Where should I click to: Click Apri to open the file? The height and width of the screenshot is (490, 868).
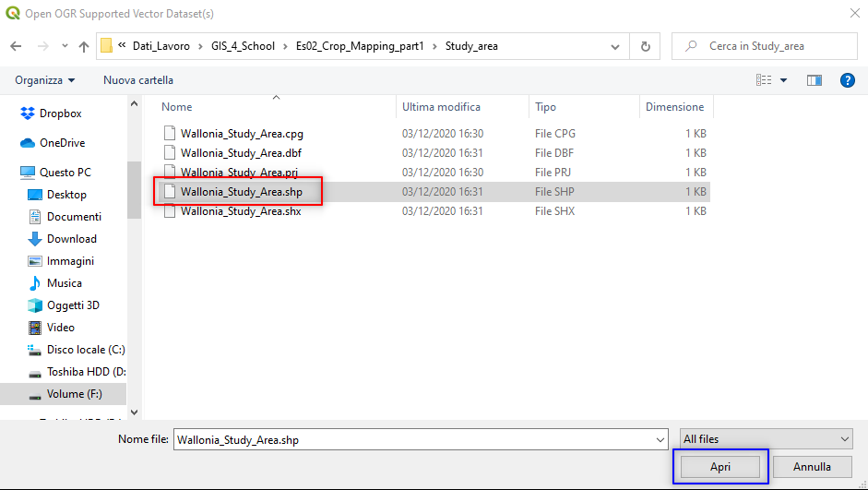720,467
